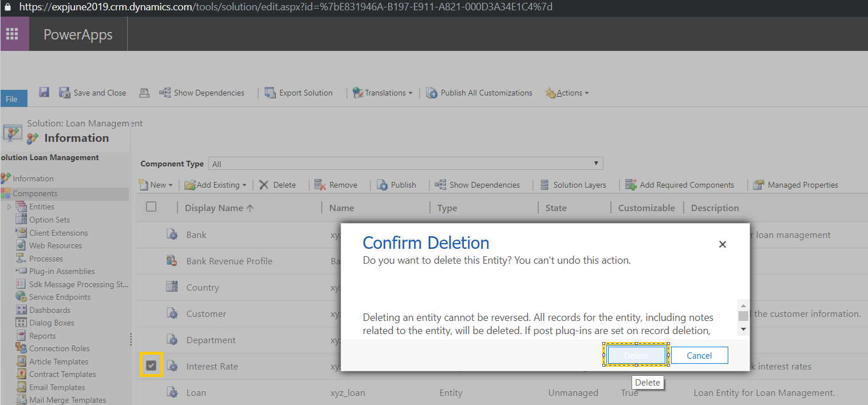Expand the Entities tree node
Screen dimensions: 868x405
tap(9, 207)
